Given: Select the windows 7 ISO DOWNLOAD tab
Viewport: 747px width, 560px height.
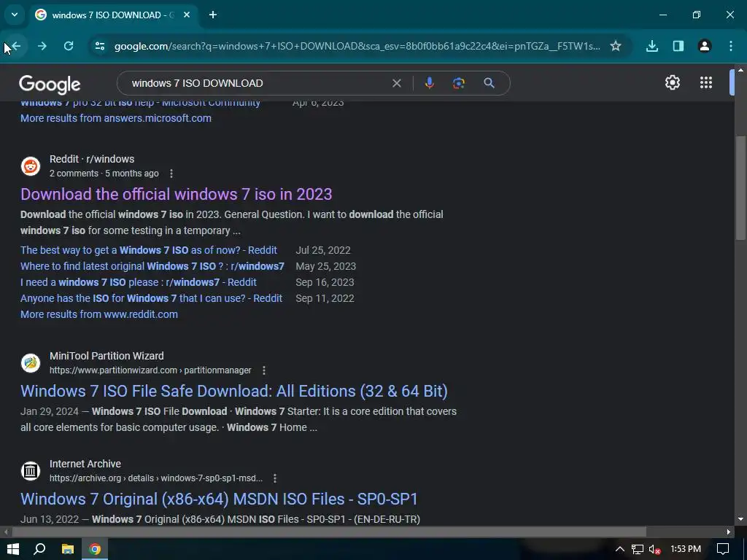Looking at the screenshot, I should (112, 15).
